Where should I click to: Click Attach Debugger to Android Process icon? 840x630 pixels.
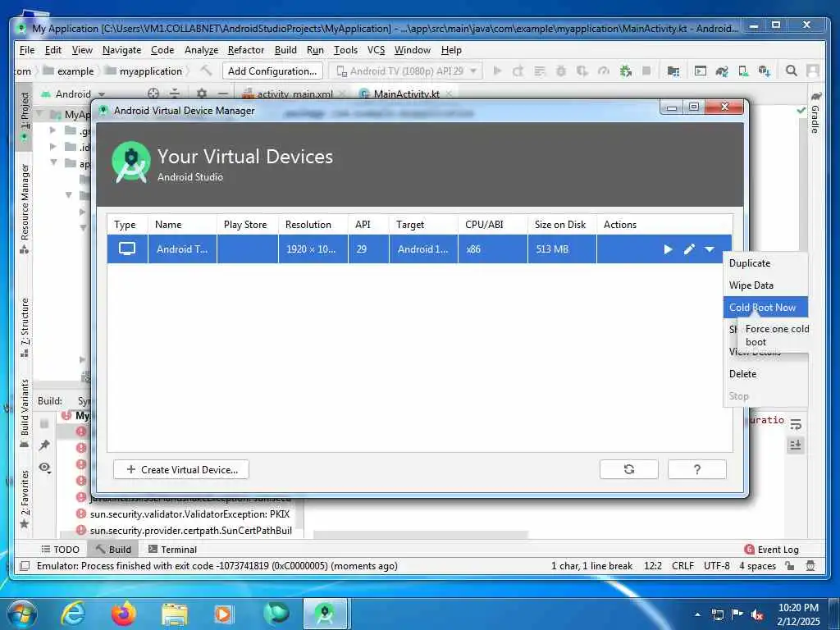(x=625, y=71)
